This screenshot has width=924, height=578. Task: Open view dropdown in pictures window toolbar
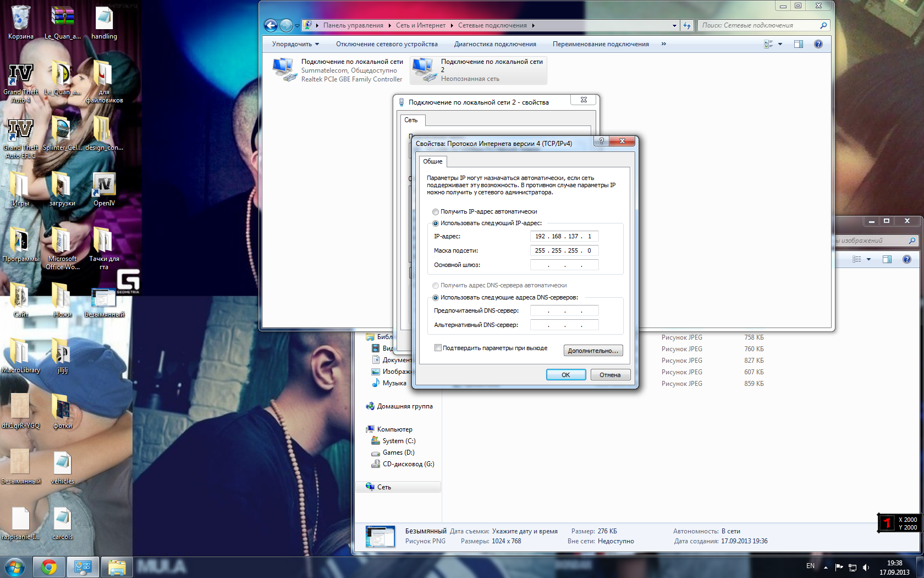[869, 259]
